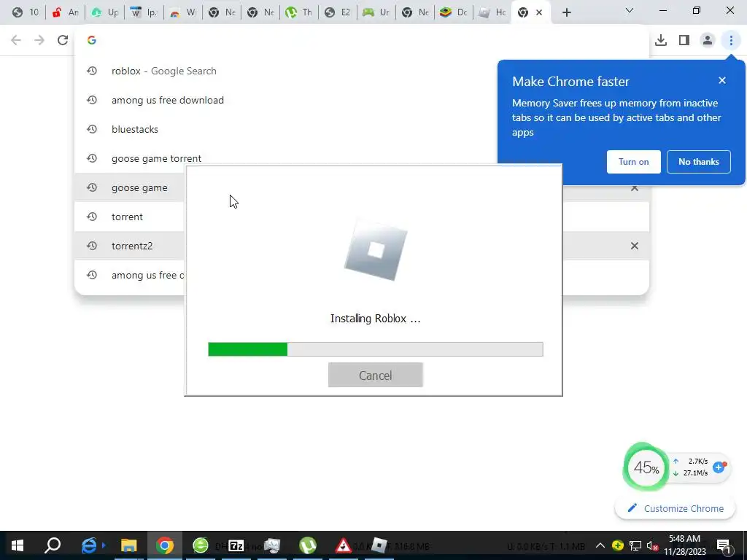Cancel the Roblox installation

(x=376, y=376)
